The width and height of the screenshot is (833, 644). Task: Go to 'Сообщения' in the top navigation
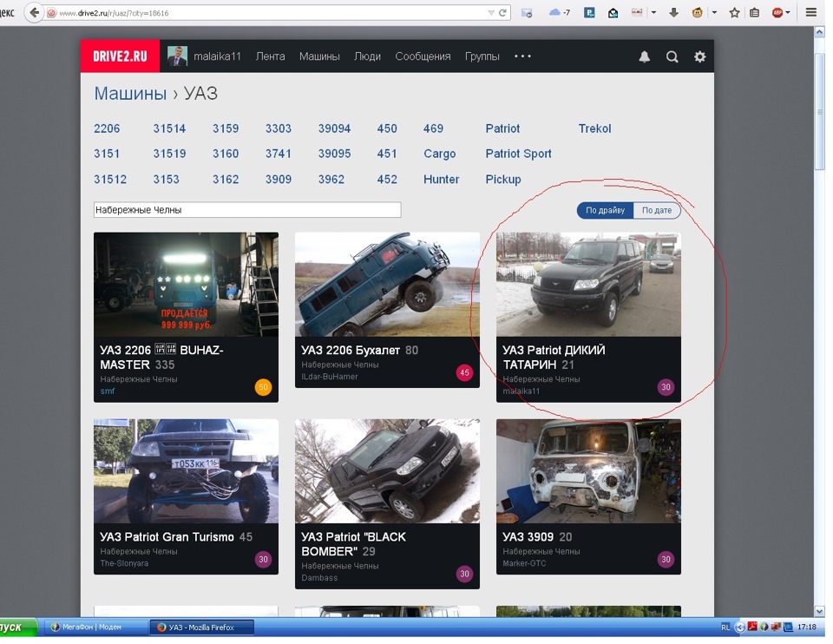coord(423,56)
